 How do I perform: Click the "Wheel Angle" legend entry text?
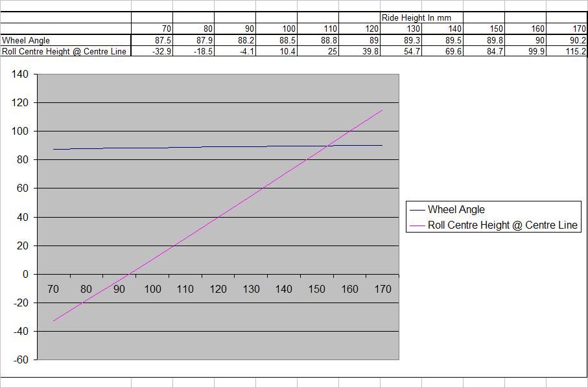click(456, 210)
